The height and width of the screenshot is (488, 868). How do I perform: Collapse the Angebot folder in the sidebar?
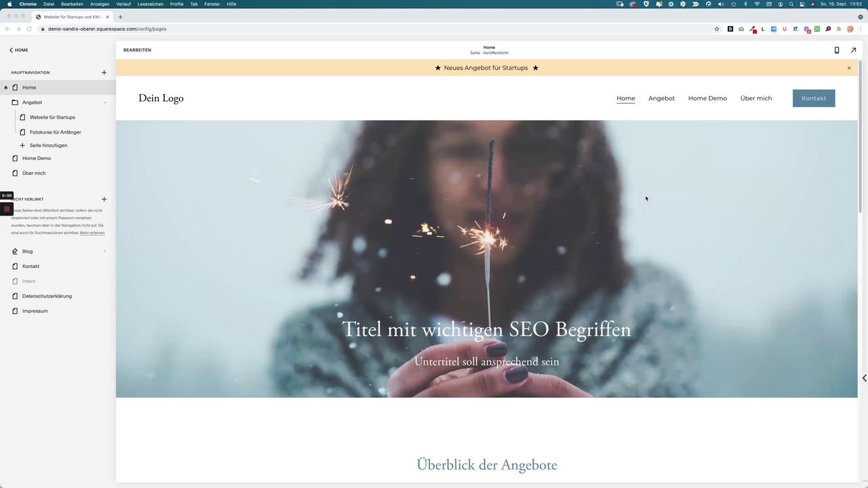[x=104, y=102]
